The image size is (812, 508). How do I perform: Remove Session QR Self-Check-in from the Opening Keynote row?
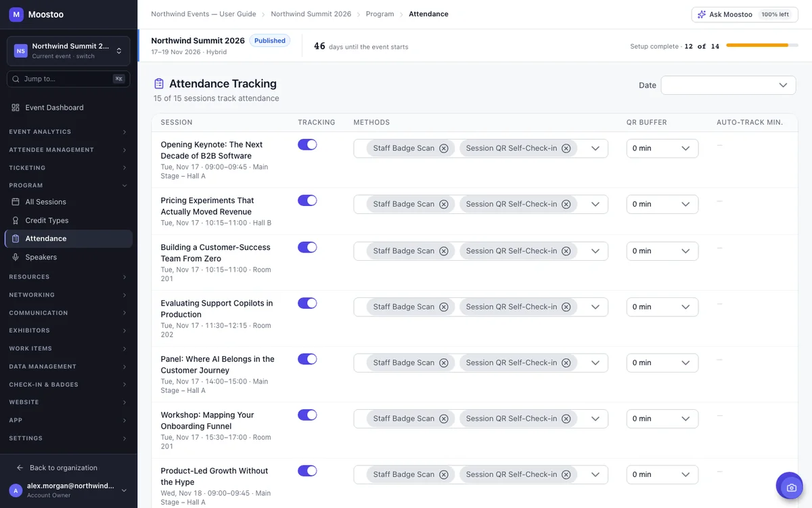click(x=566, y=148)
